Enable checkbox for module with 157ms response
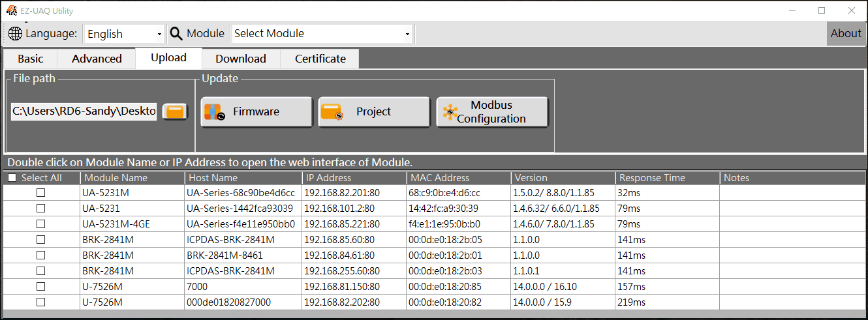The height and width of the screenshot is (320, 868). click(40, 286)
